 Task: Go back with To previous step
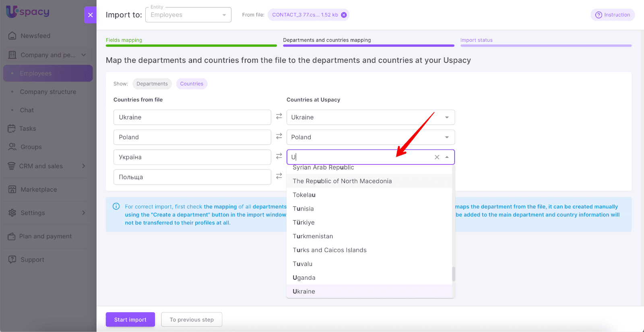pos(192,320)
